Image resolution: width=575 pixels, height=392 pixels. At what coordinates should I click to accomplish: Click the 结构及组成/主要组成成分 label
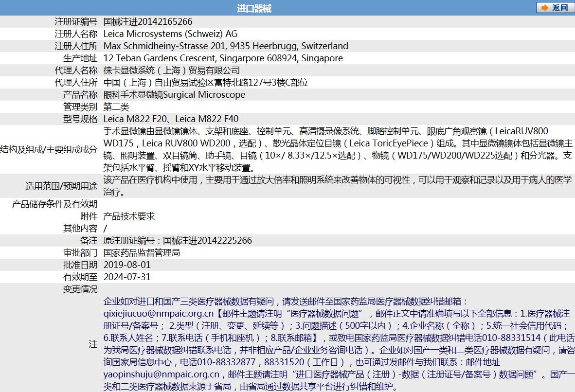(49, 149)
